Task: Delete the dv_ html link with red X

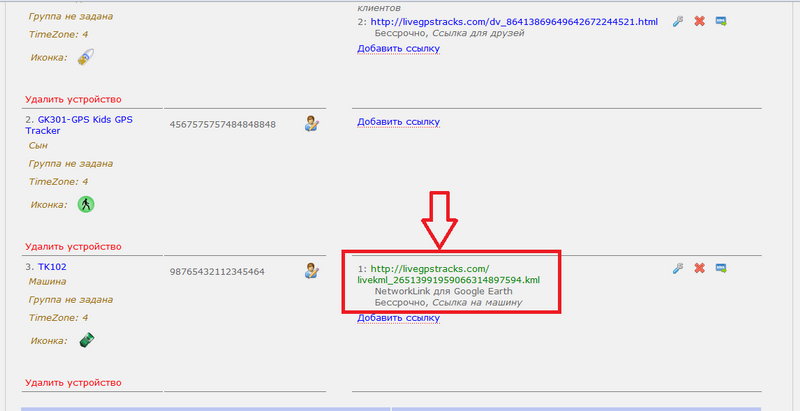Action: click(699, 21)
